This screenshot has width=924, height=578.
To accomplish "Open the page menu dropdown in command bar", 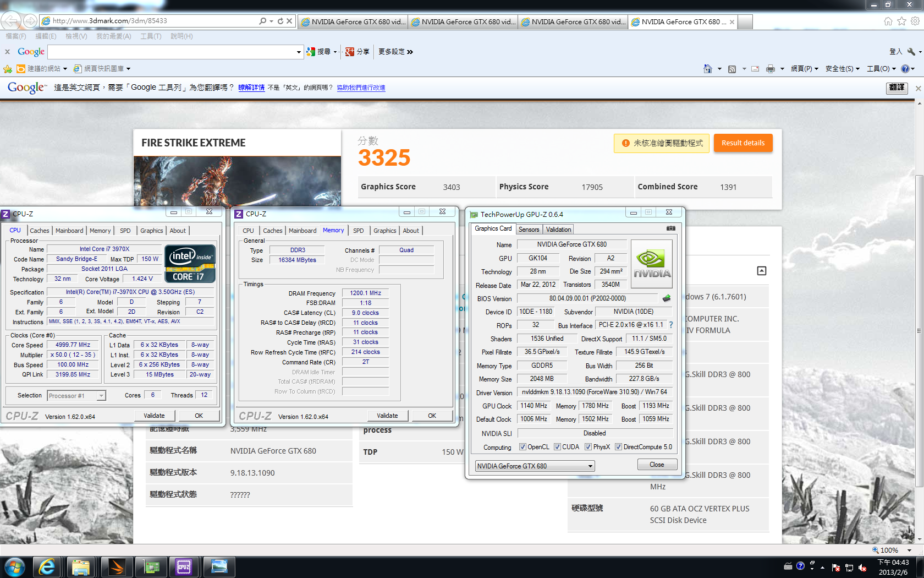I will pos(804,69).
